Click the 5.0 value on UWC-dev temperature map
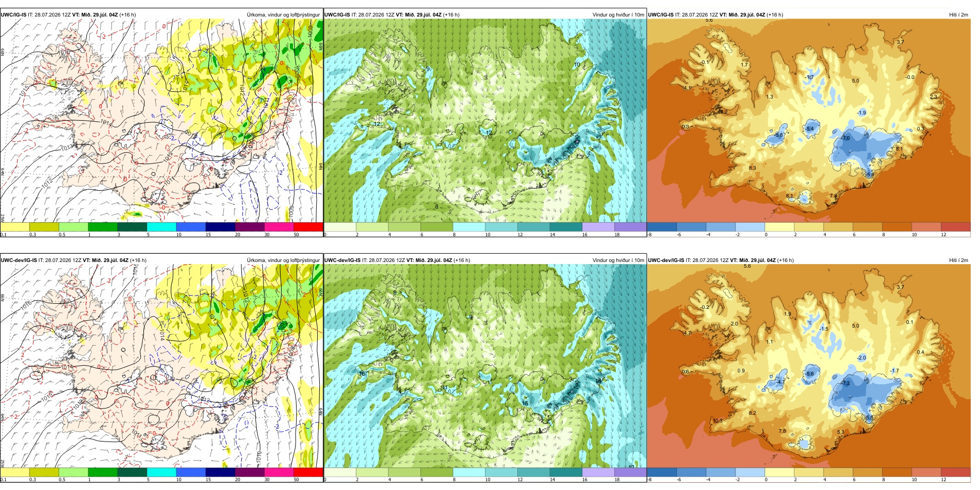This screenshot has height=490, width=980. 856,326
